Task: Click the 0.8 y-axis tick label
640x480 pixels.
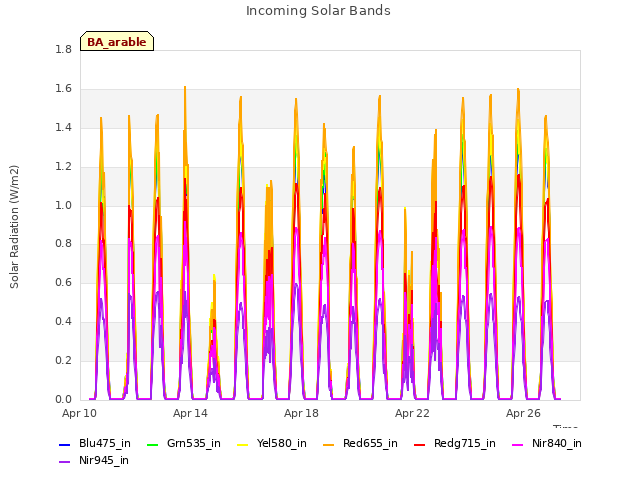Action: click(64, 244)
